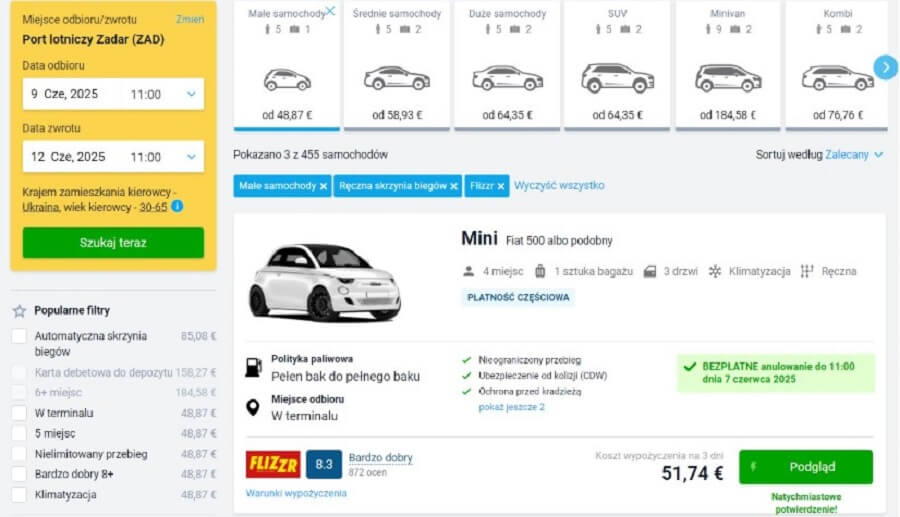Viewport: 900px width, 517px height.
Task: Close the Małe samochody category selection X
Action: (x=330, y=11)
